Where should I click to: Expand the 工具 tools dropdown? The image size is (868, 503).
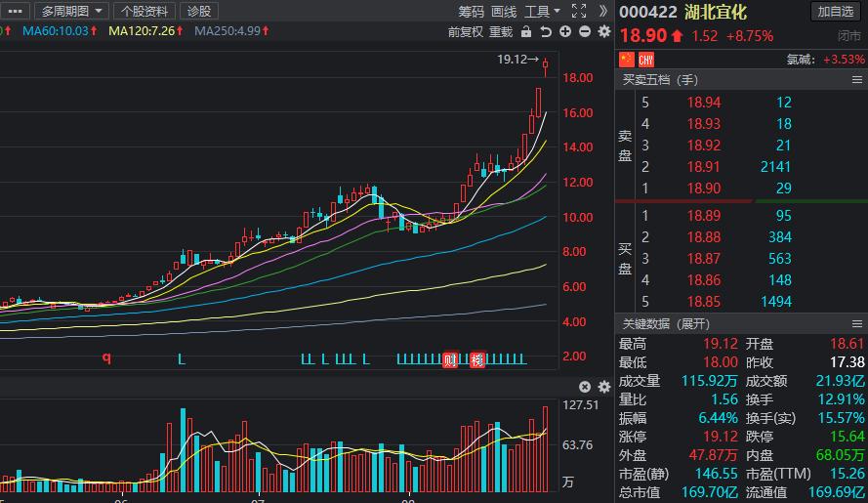(542, 11)
